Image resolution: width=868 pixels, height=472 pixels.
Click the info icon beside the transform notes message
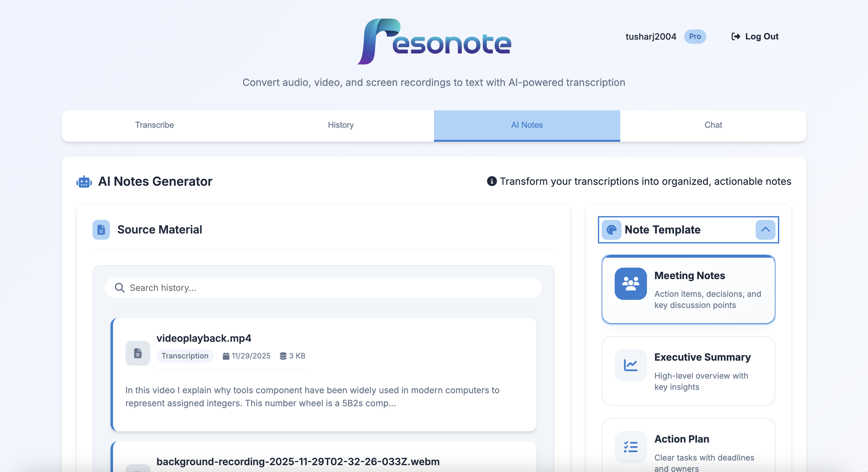[x=491, y=181]
